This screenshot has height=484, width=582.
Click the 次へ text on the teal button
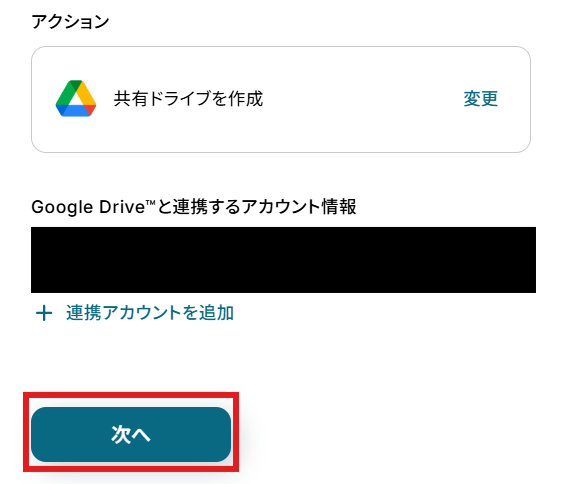coord(131,434)
